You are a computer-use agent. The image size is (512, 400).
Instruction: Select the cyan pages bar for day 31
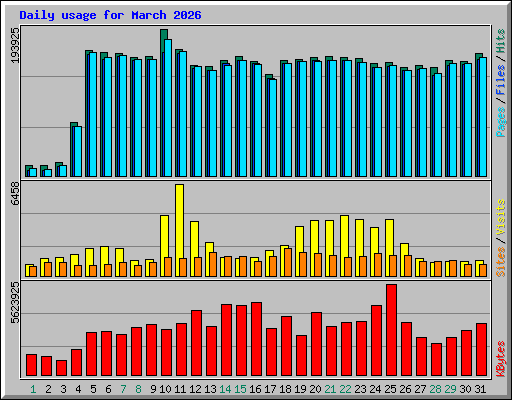pos(483,117)
